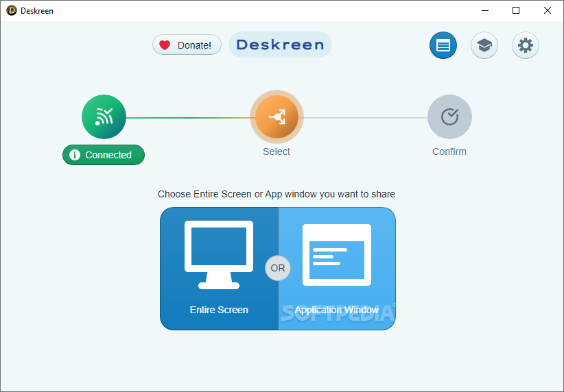Screen dimensions: 564x392
Task: Click the Deskreen title bar app icon
Action: coord(12,10)
